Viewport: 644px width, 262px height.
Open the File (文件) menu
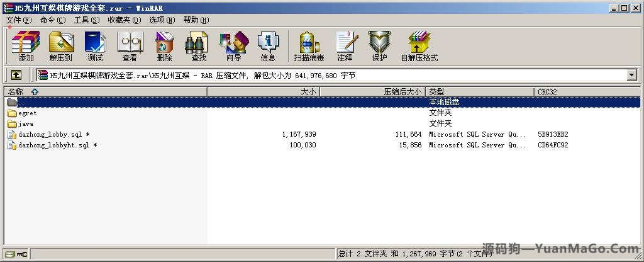(19, 20)
